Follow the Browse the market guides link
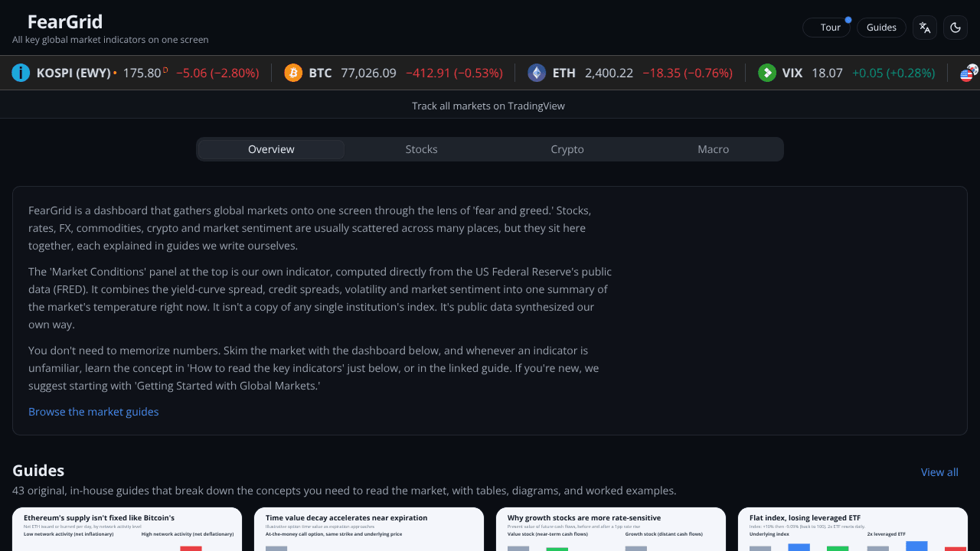 [x=93, y=412]
